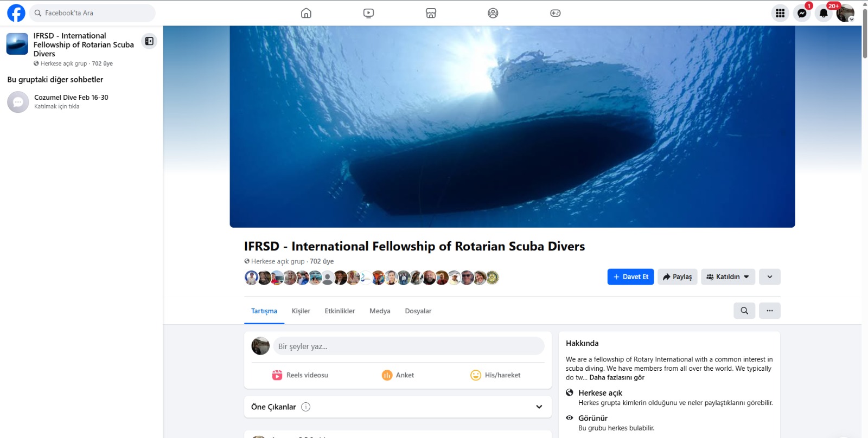Screen dimensions: 868x438
Task: Open the Gaming icon
Action: [556, 13]
